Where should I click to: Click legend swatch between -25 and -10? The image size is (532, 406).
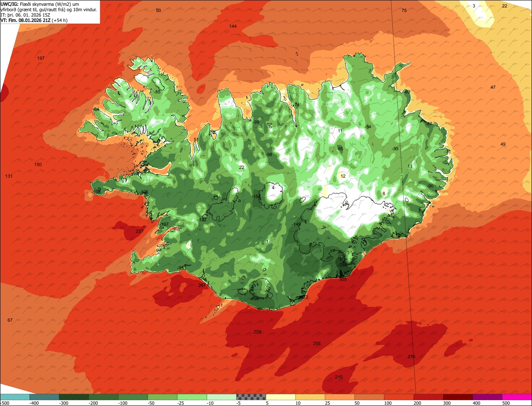192,397
